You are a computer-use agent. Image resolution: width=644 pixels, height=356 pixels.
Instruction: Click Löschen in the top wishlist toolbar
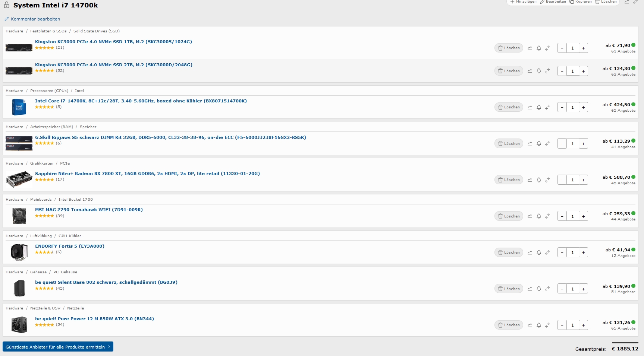(606, 2)
